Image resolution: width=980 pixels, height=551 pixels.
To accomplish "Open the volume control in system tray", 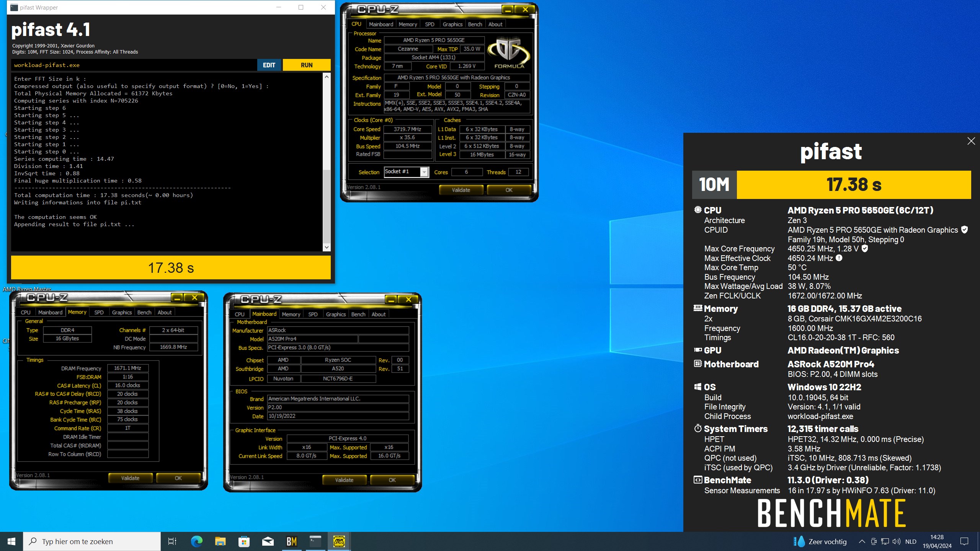I will coord(896,541).
